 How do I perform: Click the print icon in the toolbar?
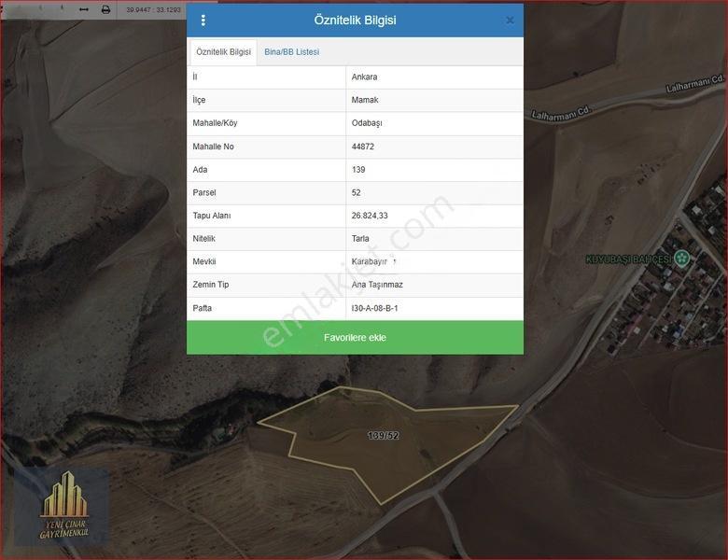click(105, 9)
